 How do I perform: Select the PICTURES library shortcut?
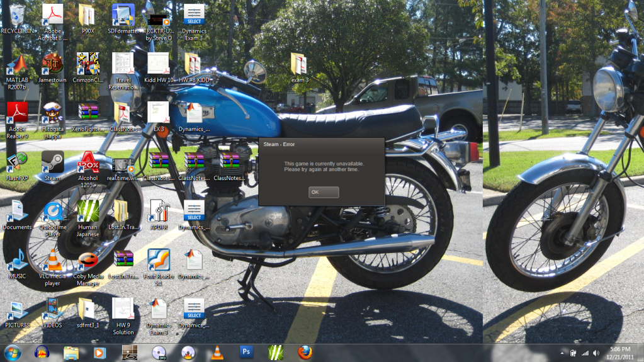pos(17,314)
